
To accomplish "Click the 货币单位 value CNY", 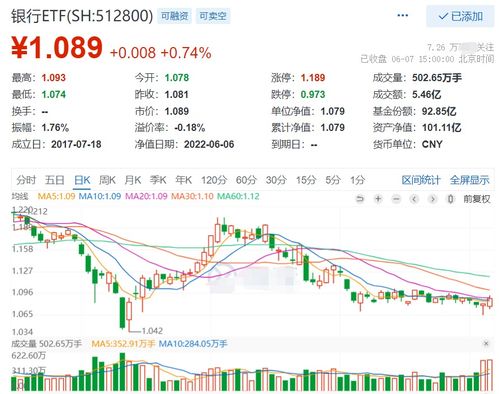I will tap(432, 144).
